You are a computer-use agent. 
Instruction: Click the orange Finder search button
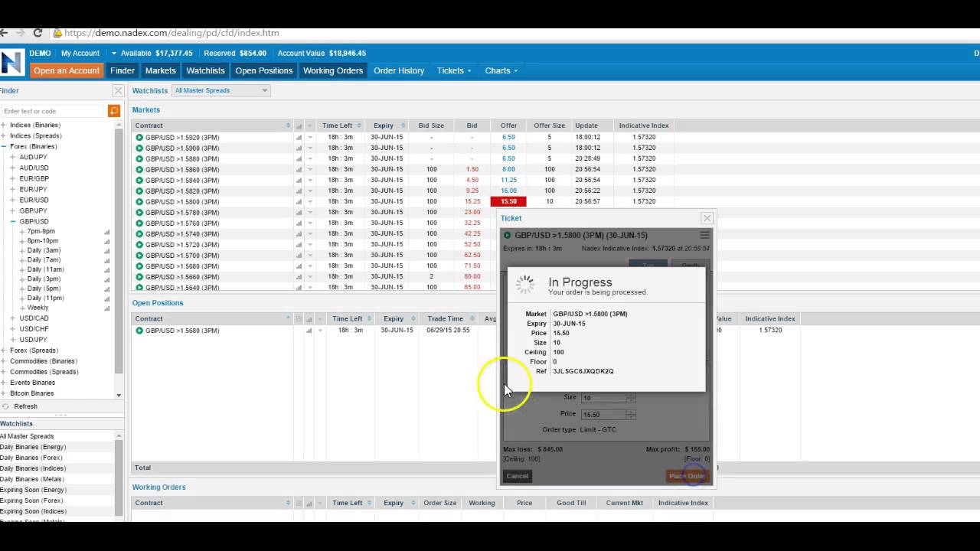tap(114, 111)
